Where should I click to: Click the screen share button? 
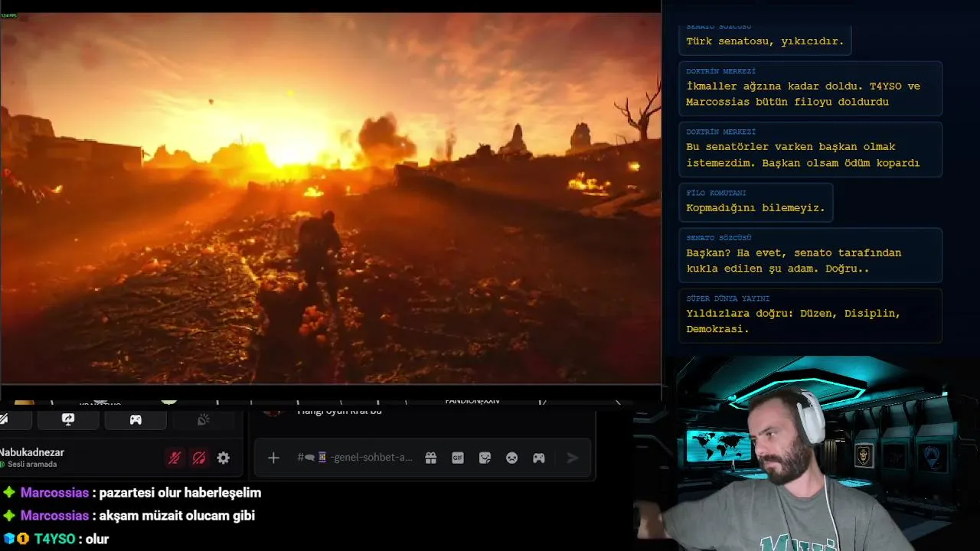pyautogui.click(x=68, y=419)
